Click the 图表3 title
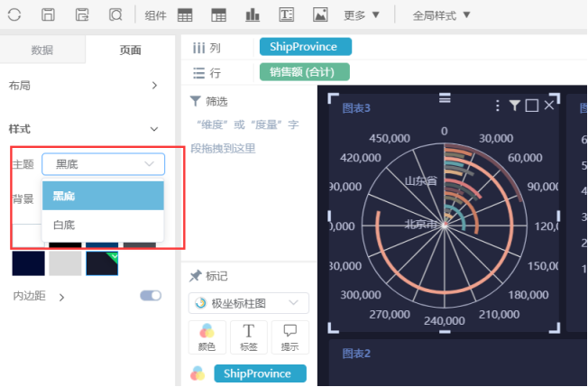This screenshot has width=588, height=387. point(356,108)
